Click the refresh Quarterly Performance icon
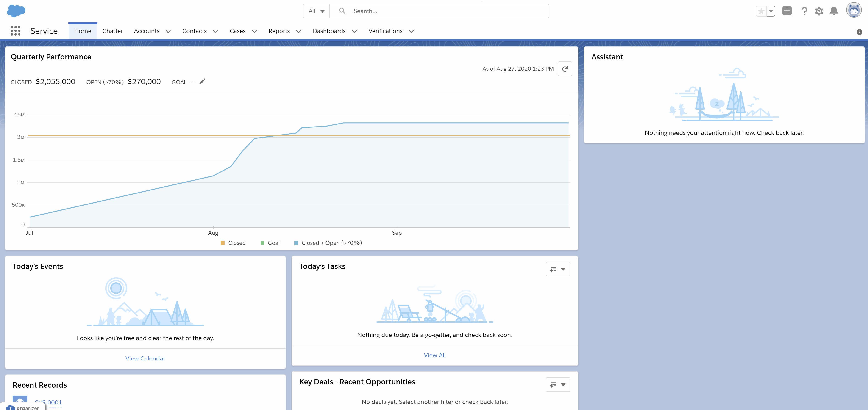868x410 pixels. tap(565, 69)
